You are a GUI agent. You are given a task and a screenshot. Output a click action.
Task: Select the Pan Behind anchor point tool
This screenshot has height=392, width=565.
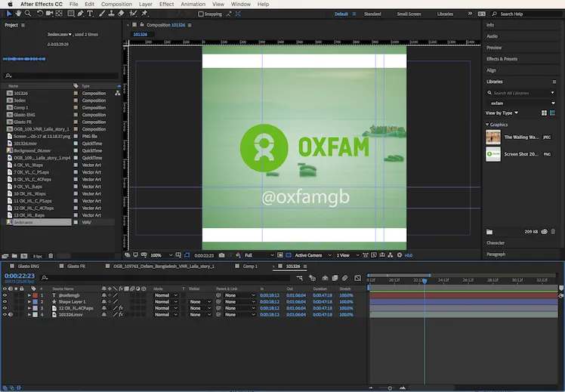[59, 14]
